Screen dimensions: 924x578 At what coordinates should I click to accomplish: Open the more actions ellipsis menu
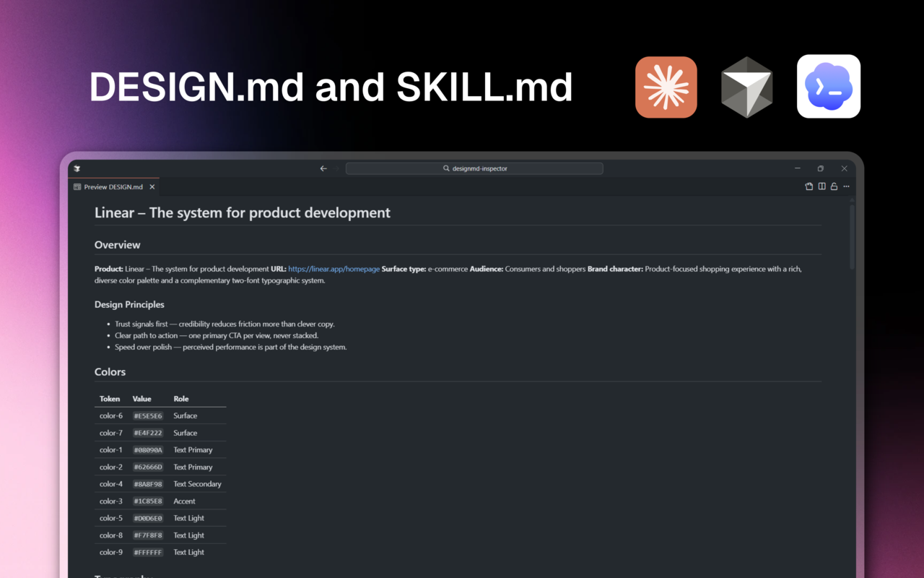(x=845, y=186)
